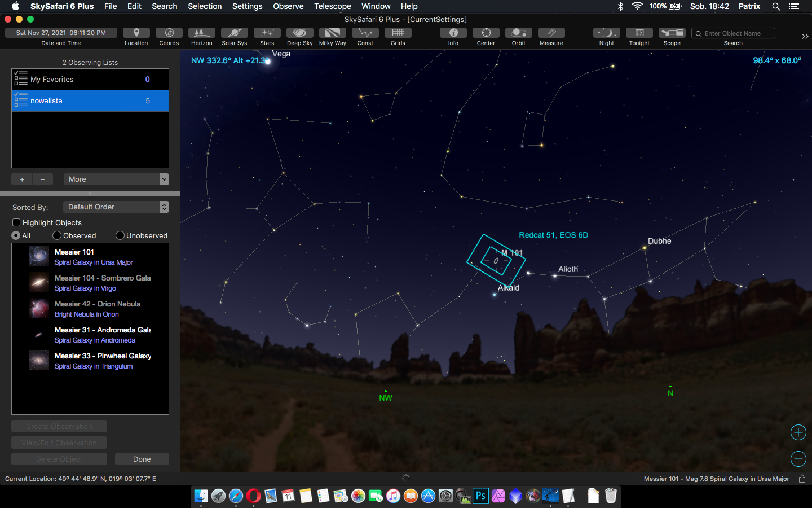Open object Info icon
This screenshot has height=508, width=812.
pos(453,33)
